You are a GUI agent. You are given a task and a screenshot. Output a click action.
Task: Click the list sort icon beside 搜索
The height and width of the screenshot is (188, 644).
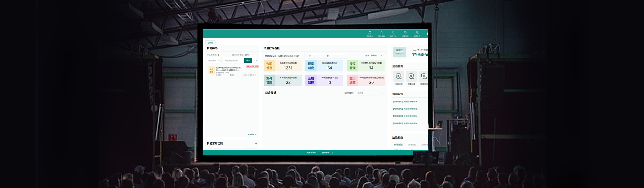coord(255,60)
